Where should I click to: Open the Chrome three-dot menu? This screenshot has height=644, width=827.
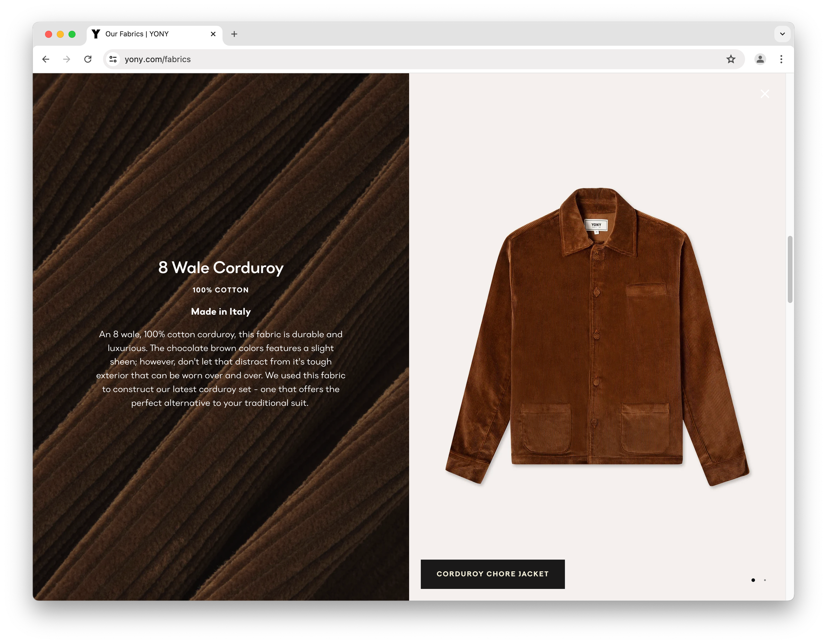[781, 59]
